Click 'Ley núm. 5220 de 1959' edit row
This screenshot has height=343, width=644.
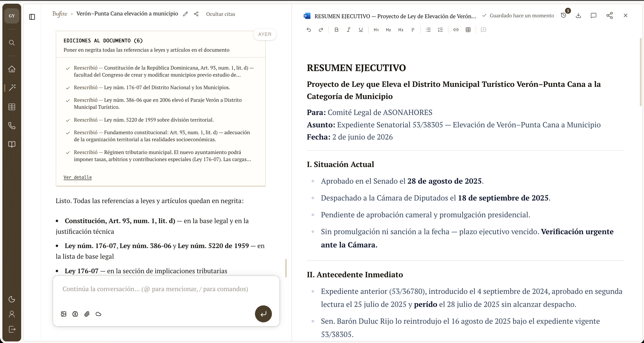(161, 120)
